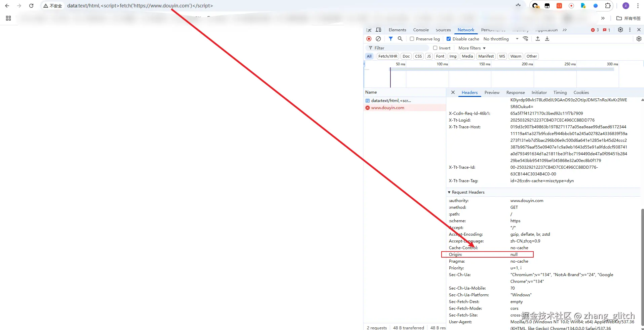Show more DevTools panel tabs
The width and height of the screenshot is (644, 330).
(565, 30)
